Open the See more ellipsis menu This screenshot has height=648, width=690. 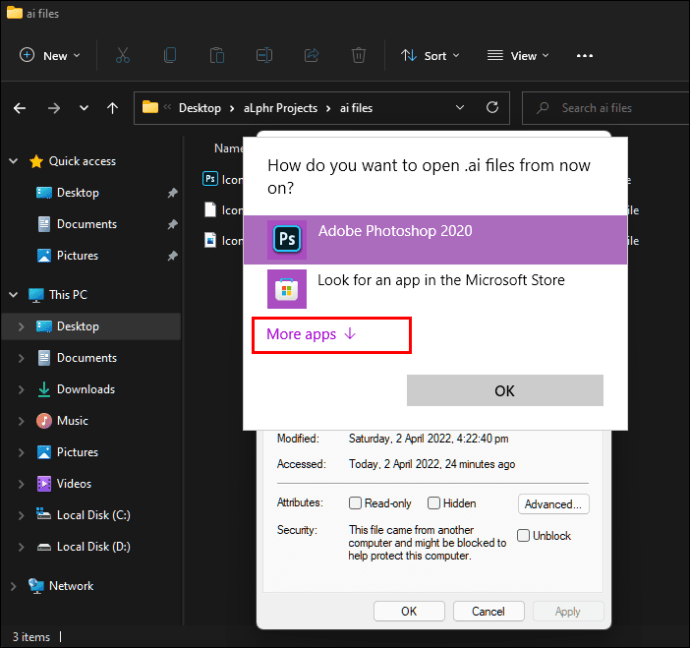click(x=584, y=56)
